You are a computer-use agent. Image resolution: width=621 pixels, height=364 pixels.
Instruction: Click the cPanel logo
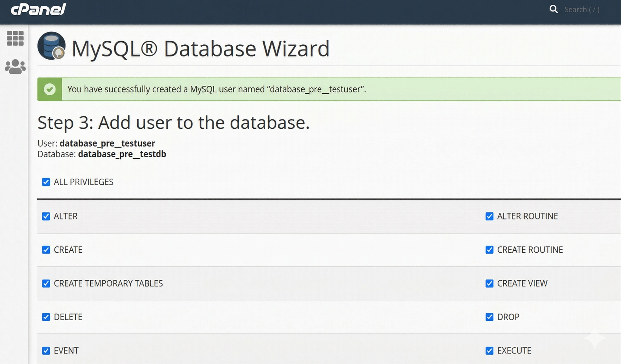(x=38, y=9)
